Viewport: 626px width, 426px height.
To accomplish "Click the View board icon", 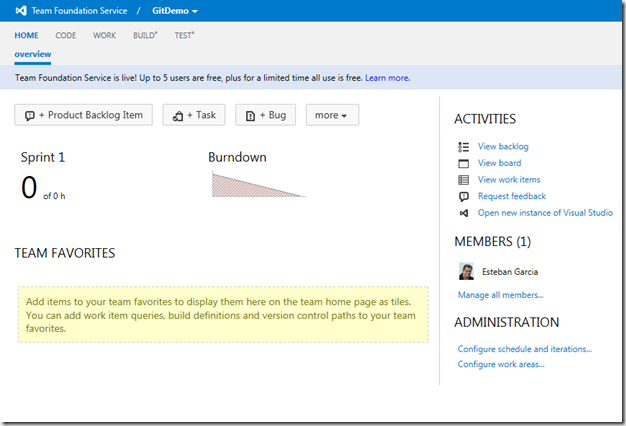I will pyautogui.click(x=464, y=163).
